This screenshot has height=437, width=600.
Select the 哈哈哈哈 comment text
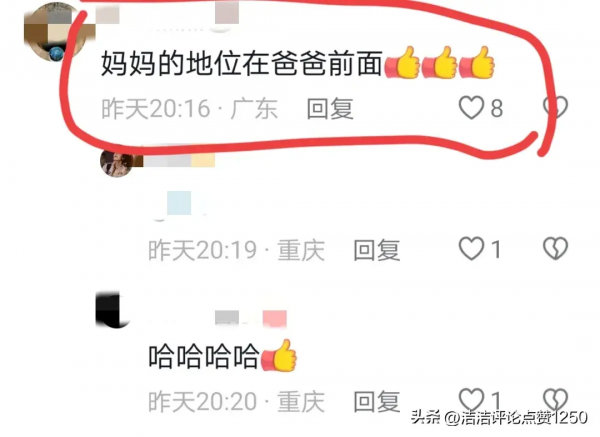[204, 357]
